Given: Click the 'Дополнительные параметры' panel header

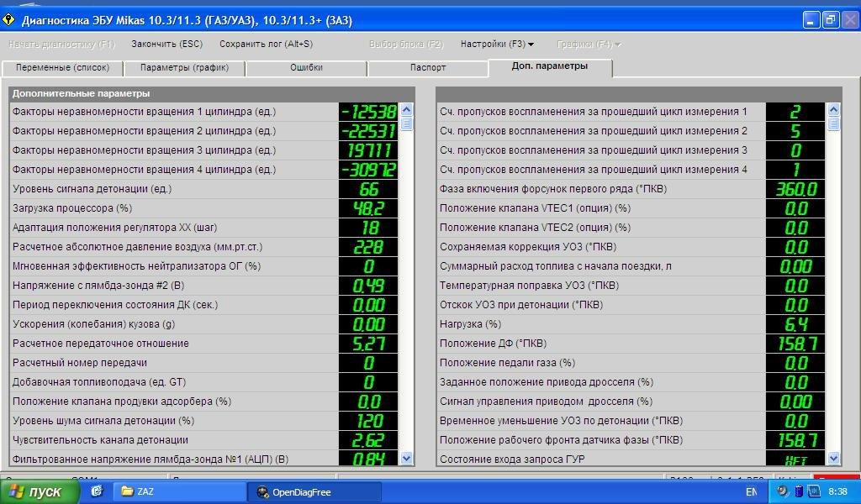Looking at the screenshot, I should (x=211, y=94).
